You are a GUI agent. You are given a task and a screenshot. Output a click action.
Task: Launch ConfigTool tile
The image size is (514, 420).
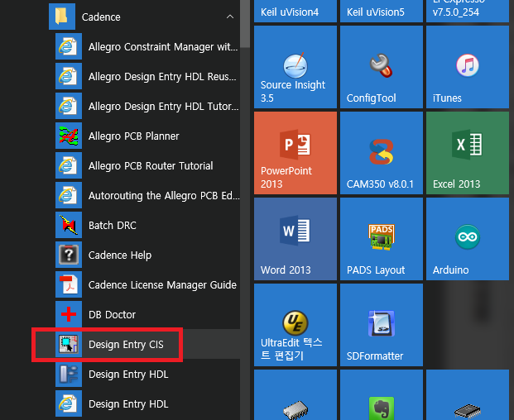click(382, 67)
